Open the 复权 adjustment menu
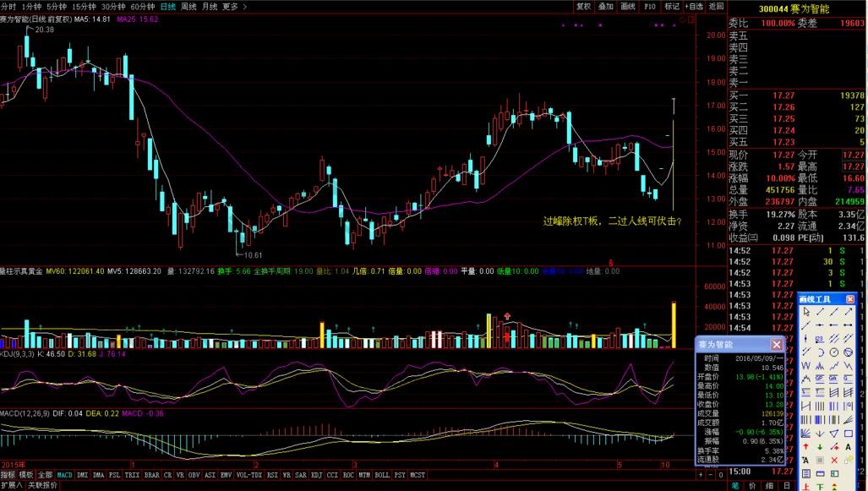The width and height of the screenshot is (868, 491). coord(583,6)
